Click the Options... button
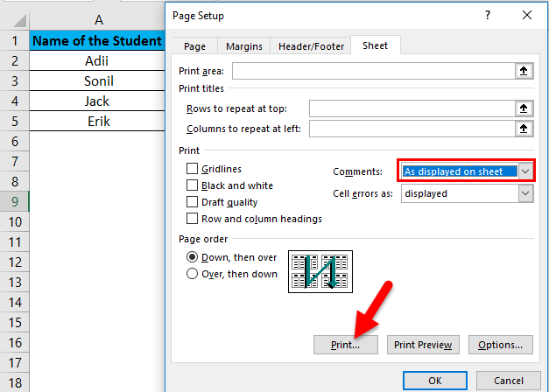The width and height of the screenshot is (549, 392). (501, 345)
